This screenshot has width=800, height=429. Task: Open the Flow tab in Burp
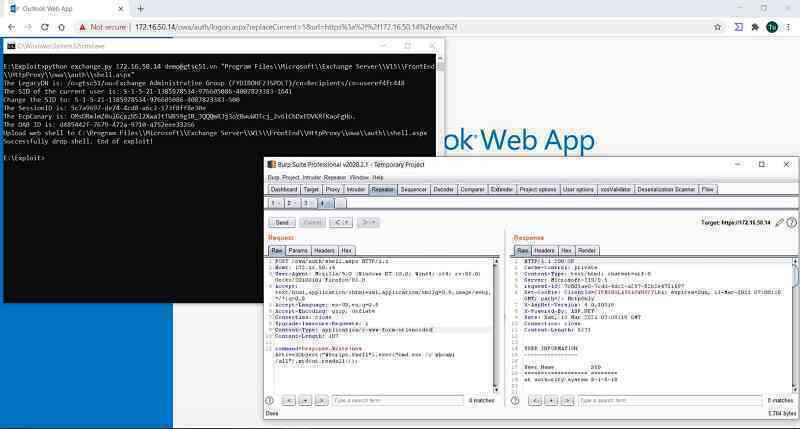tap(708, 189)
